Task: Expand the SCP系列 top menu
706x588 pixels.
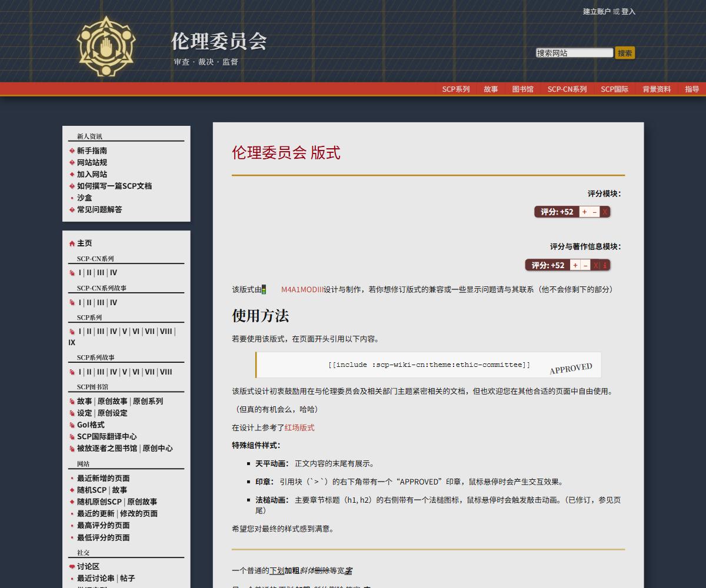Action: tap(455, 89)
